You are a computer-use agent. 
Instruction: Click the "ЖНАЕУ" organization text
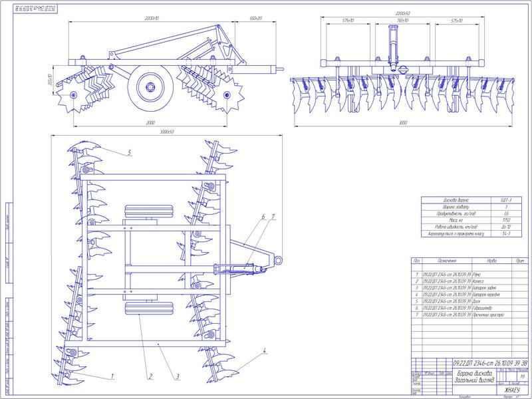511,390
